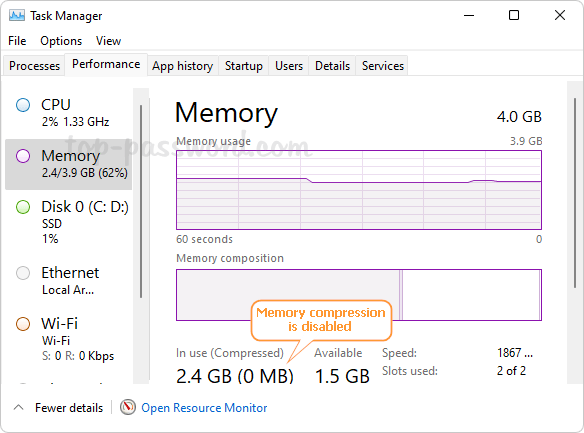Open the File menu
Screen dimensions: 584x433
pyautogui.click(x=17, y=41)
